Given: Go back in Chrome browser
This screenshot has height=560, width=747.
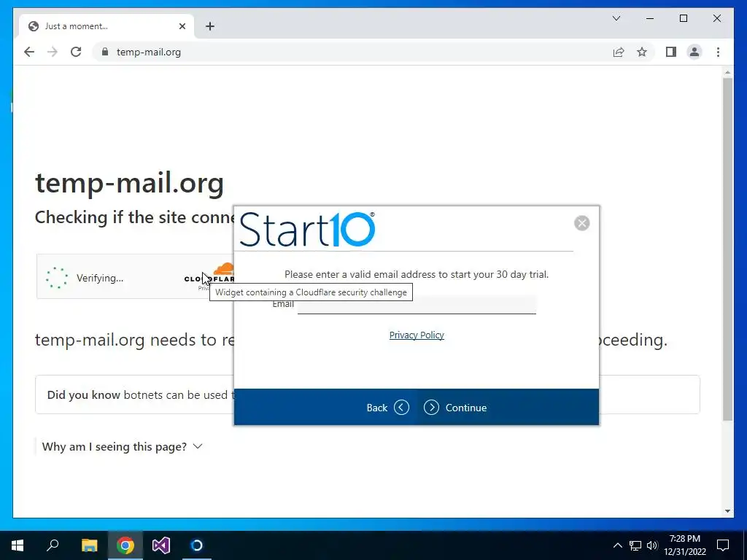Looking at the screenshot, I should click(29, 52).
